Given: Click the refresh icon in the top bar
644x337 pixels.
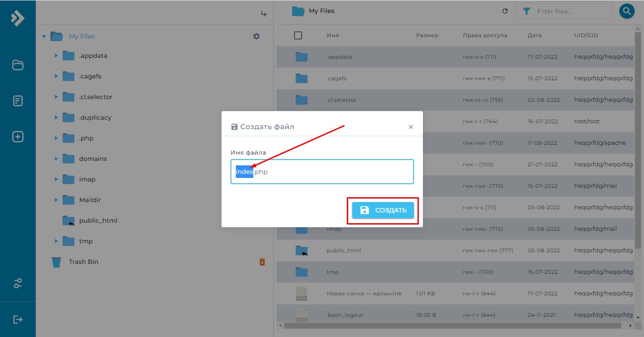Looking at the screenshot, I should pyautogui.click(x=505, y=11).
